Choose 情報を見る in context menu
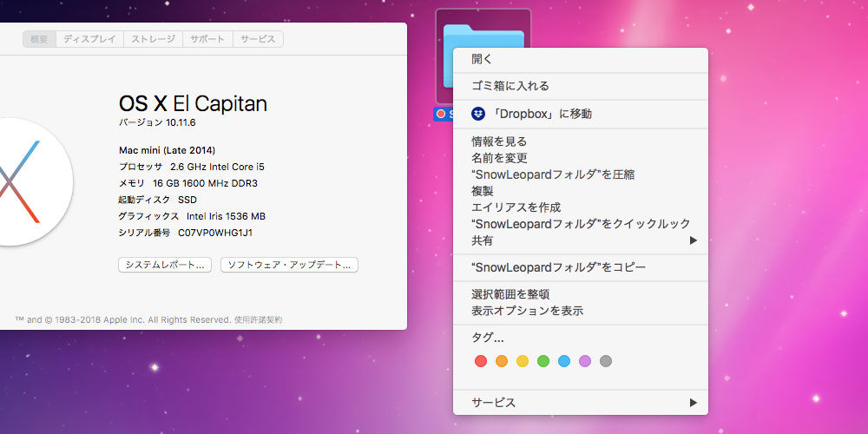Image resolution: width=868 pixels, height=434 pixels. pos(580,141)
